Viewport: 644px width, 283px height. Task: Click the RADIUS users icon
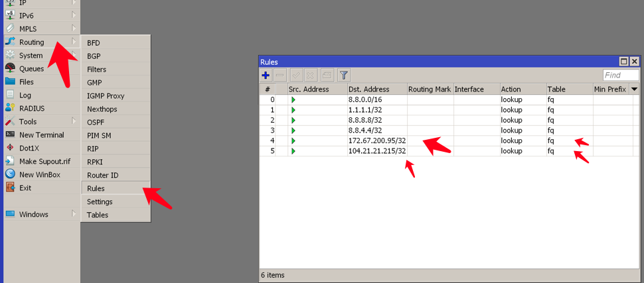coord(11,108)
